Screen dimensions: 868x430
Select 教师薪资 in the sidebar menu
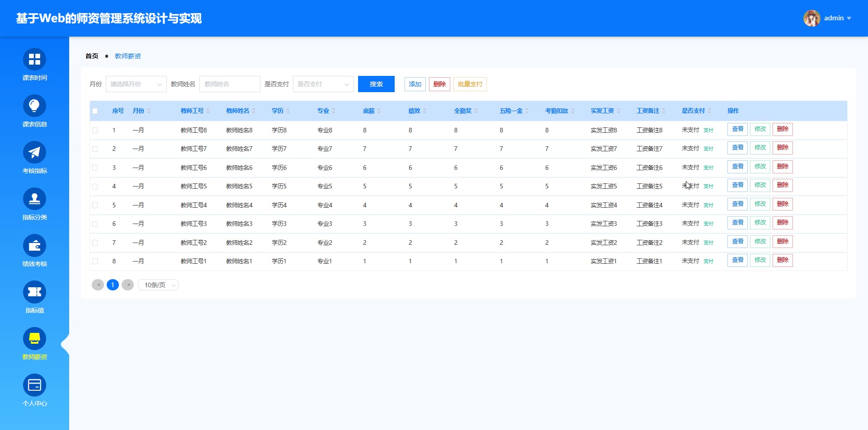(34, 344)
